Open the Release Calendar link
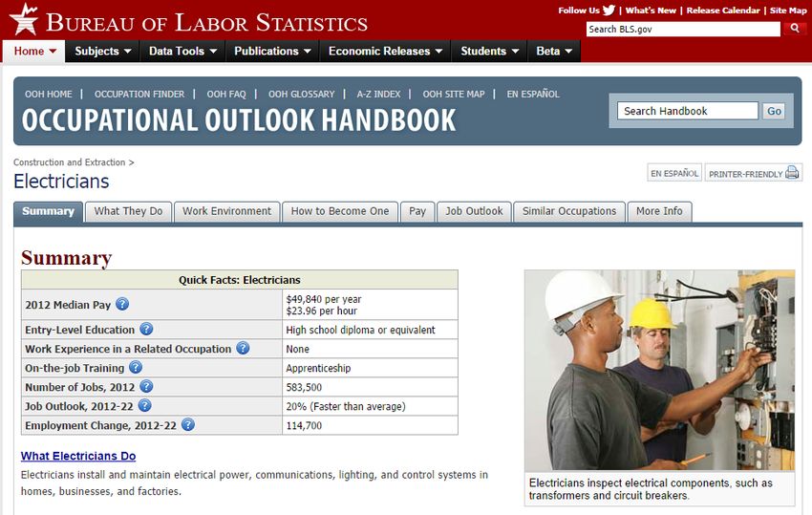 click(x=723, y=11)
